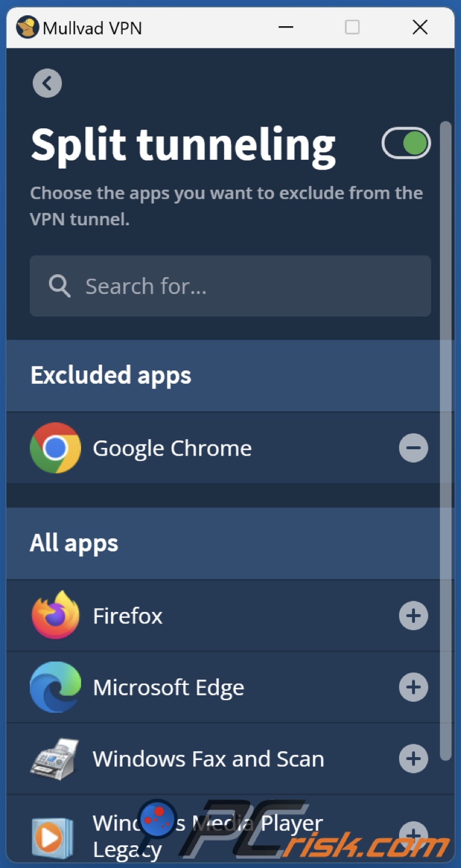Click the Google Chrome app icon
The height and width of the screenshot is (868, 461).
click(x=55, y=448)
